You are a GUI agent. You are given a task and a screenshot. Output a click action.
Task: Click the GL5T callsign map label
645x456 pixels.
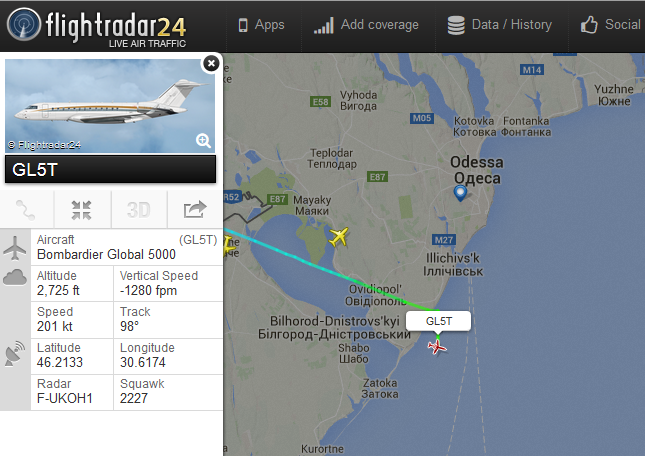(x=439, y=321)
